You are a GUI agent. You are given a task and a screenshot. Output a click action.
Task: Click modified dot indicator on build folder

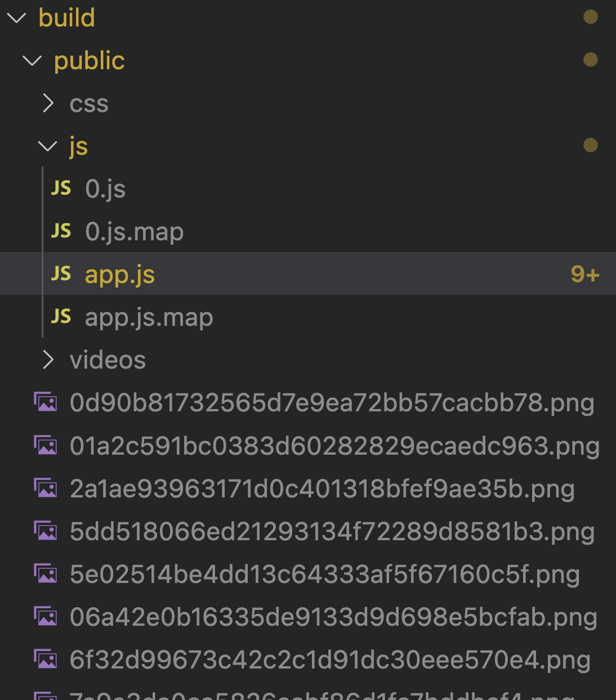tap(590, 17)
